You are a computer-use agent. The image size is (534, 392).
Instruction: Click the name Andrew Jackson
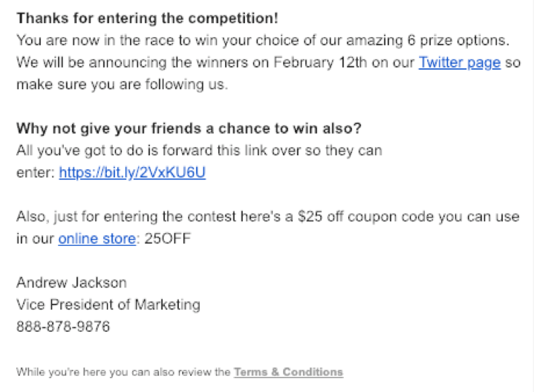click(x=71, y=282)
